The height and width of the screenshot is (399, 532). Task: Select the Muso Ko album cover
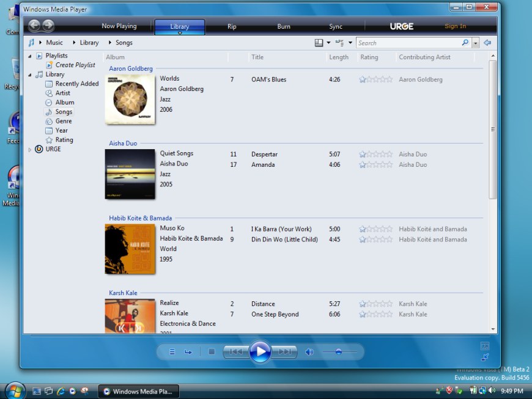pos(130,249)
